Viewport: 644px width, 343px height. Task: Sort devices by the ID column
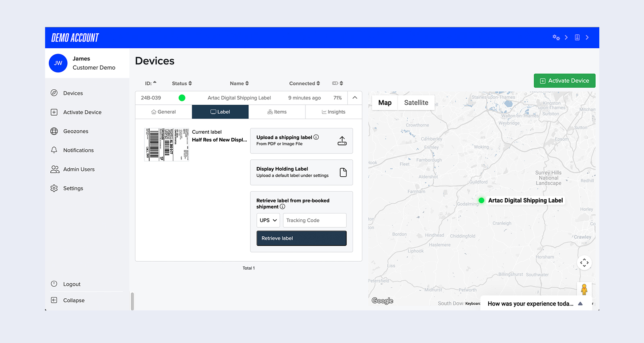pos(151,83)
